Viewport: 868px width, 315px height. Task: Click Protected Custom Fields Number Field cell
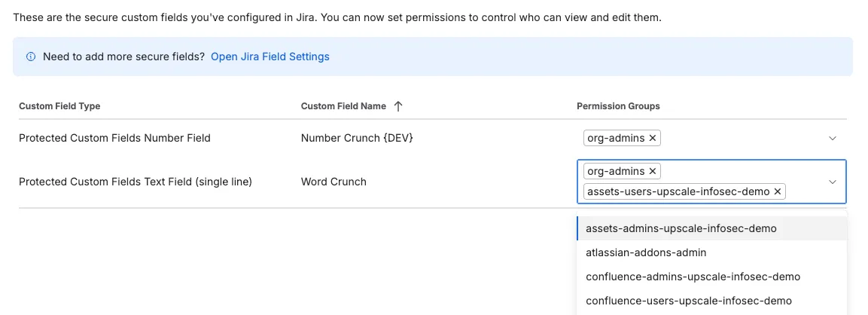tap(114, 138)
